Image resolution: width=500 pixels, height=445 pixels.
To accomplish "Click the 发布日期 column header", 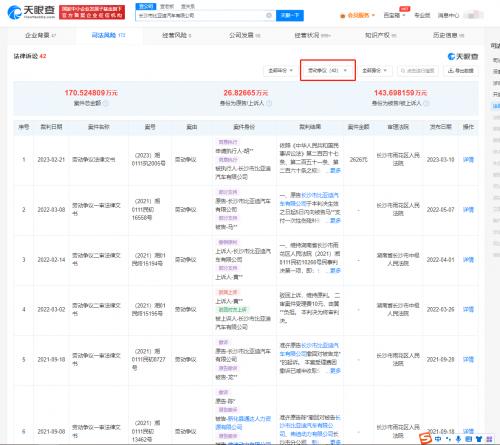I will pos(440,127).
